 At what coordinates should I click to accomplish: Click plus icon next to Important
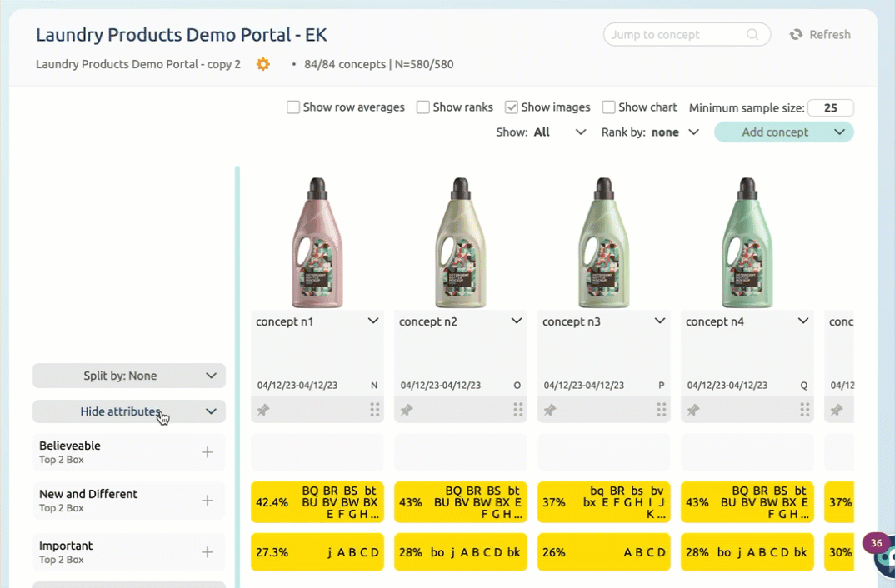click(x=207, y=552)
